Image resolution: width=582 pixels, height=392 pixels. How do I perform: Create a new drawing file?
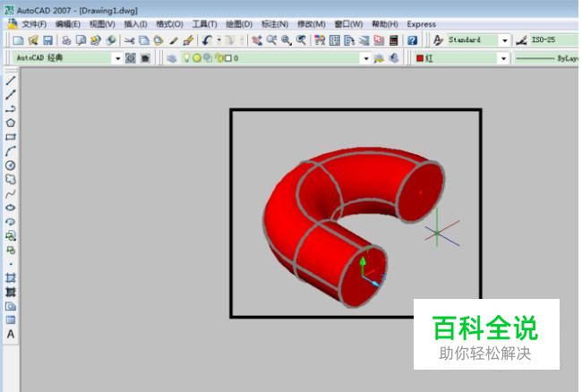pos(18,40)
